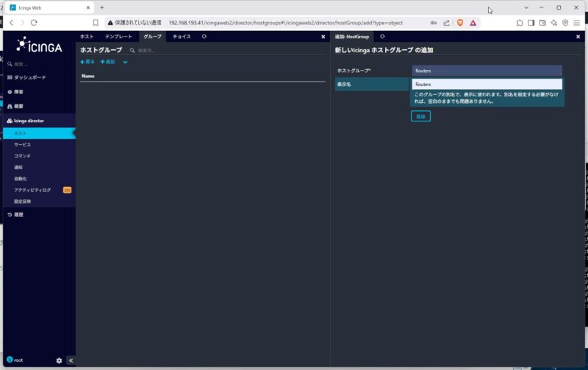Select the サービス item in director submenu
This screenshot has width=588, height=370.
[x=23, y=144]
